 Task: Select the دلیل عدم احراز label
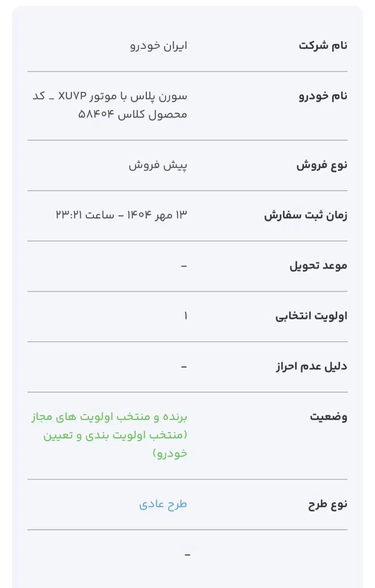point(312,367)
